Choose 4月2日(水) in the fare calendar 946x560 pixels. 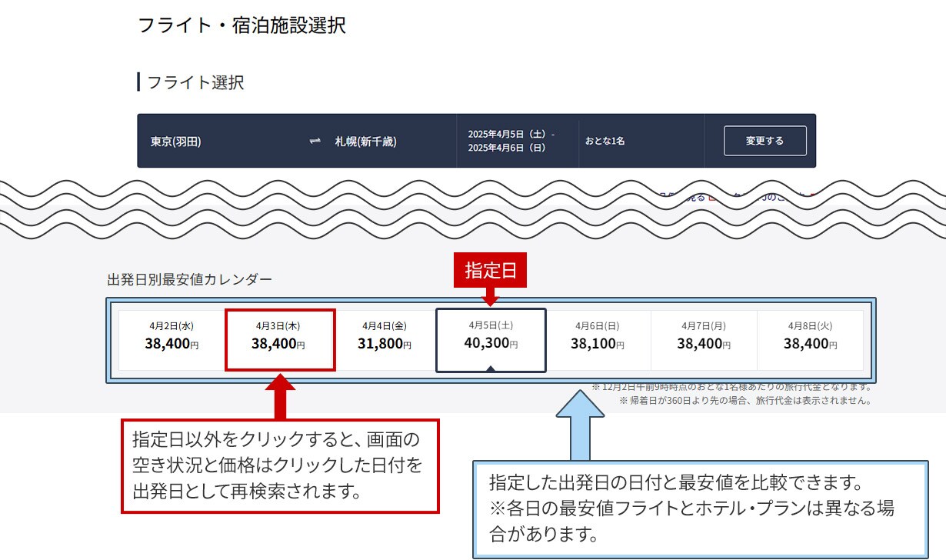(x=172, y=340)
